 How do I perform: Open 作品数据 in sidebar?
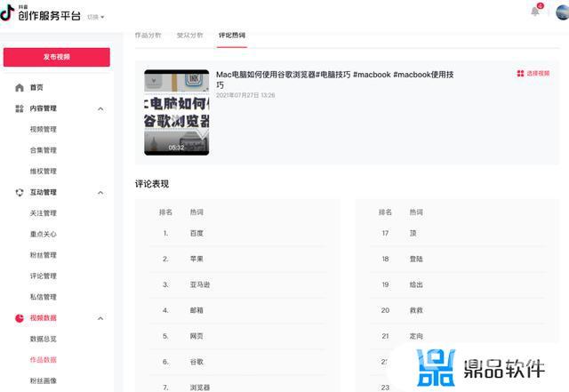click(x=44, y=360)
